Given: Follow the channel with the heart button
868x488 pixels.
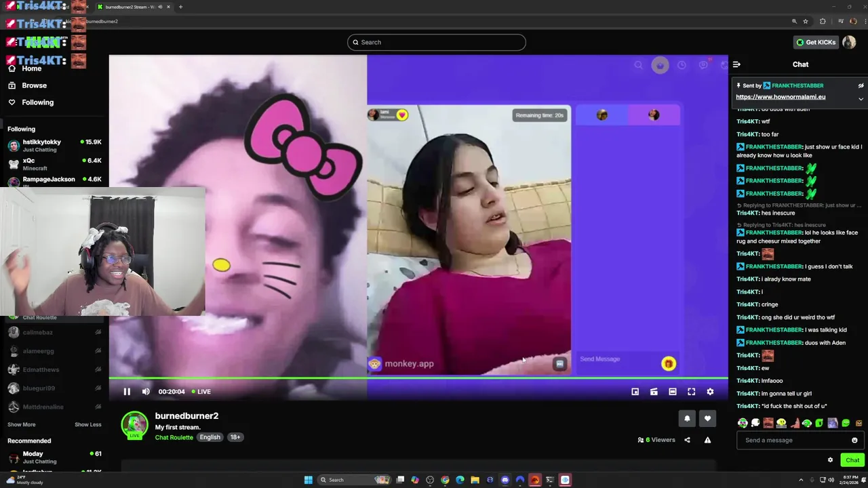Looking at the screenshot, I should pyautogui.click(x=707, y=419).
